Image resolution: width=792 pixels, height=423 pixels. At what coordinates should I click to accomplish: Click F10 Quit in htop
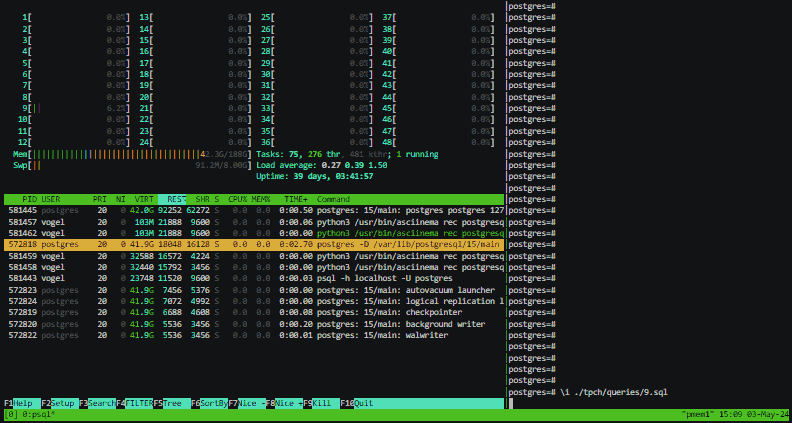[358, 403]
